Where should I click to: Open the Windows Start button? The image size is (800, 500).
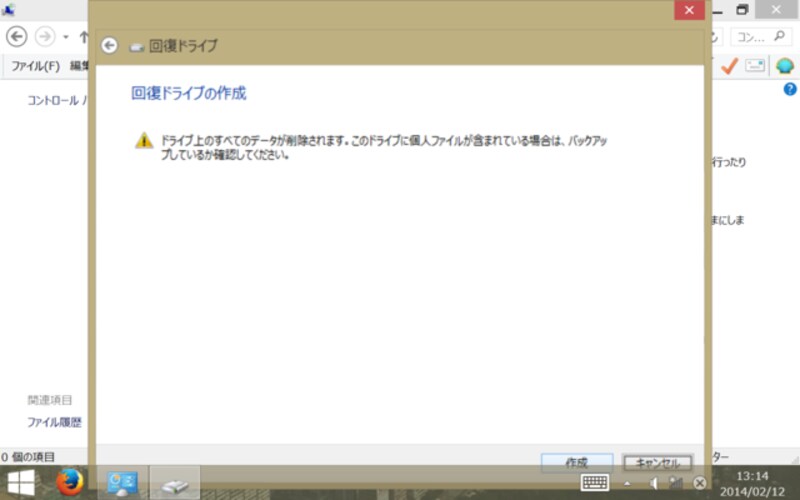click(21, 482)
